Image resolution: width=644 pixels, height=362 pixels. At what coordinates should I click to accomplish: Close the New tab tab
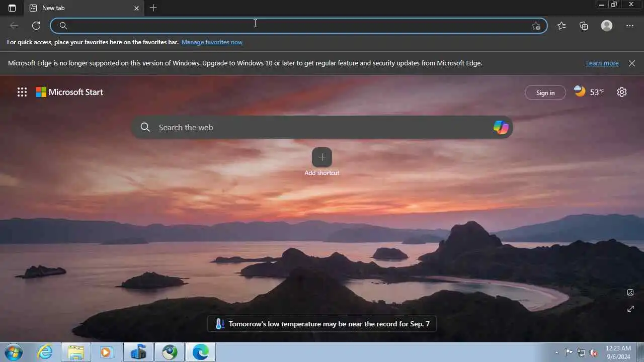[x=136, y=8]
